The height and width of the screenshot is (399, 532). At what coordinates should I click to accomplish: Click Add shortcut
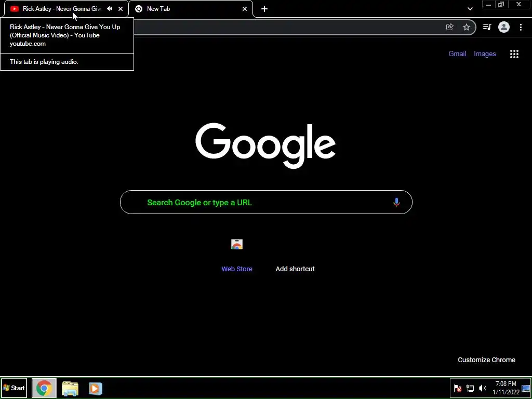tap(295, 269)
